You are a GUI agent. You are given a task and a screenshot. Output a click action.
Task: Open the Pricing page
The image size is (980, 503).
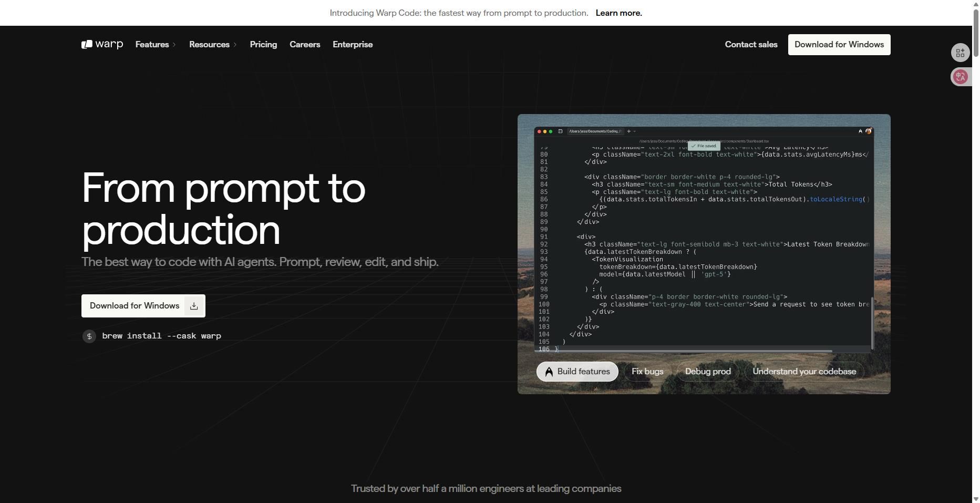tap(263, 45)
